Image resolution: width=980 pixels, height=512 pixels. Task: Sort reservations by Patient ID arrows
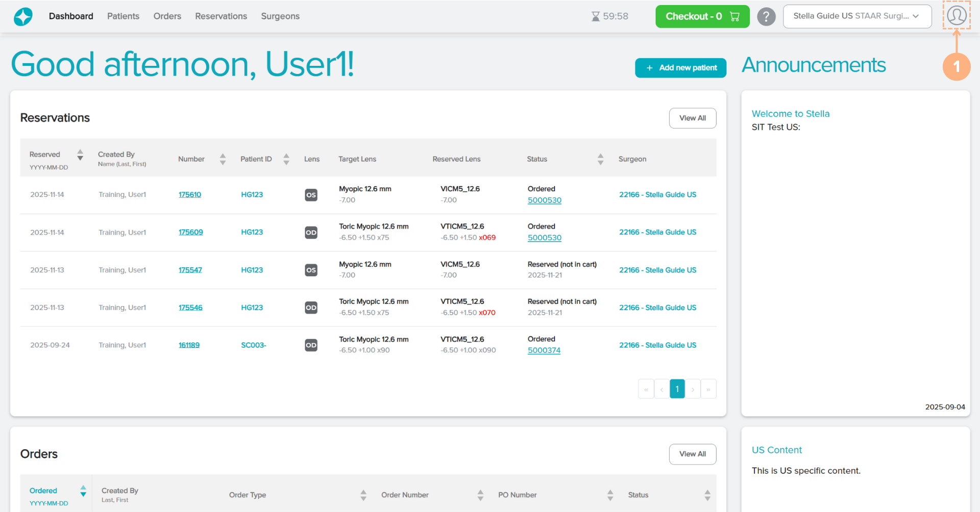(x=286, y=159)
